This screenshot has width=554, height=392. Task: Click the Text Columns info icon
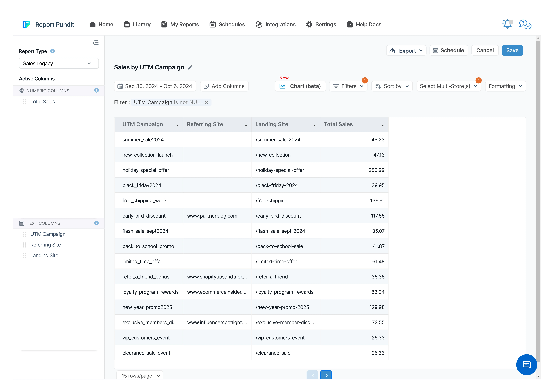coord(96,223)
